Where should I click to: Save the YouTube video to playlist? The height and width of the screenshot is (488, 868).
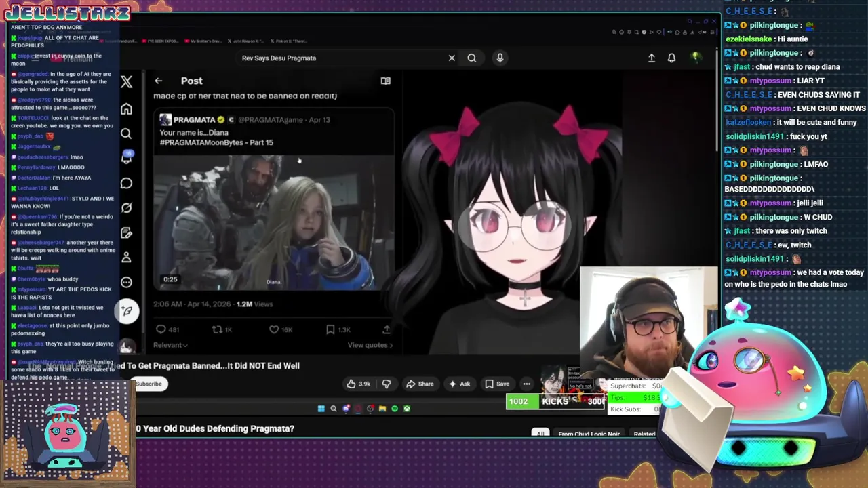click(x=497, y=384)
